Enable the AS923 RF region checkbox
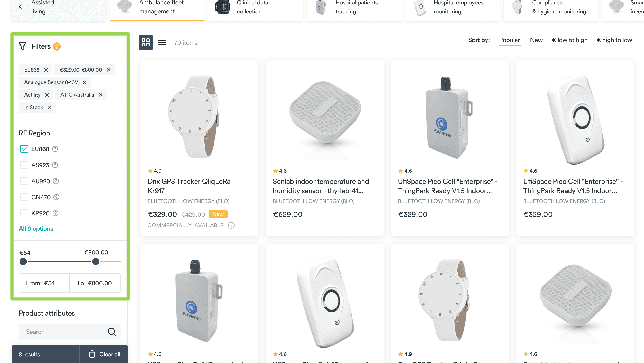644x363 pixels. click(24, 165)
